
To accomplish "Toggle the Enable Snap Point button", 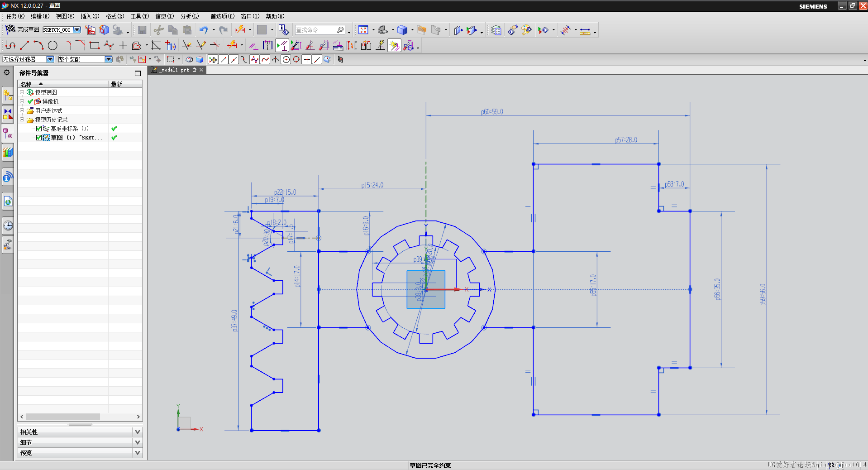I will (x=213, y=59).
